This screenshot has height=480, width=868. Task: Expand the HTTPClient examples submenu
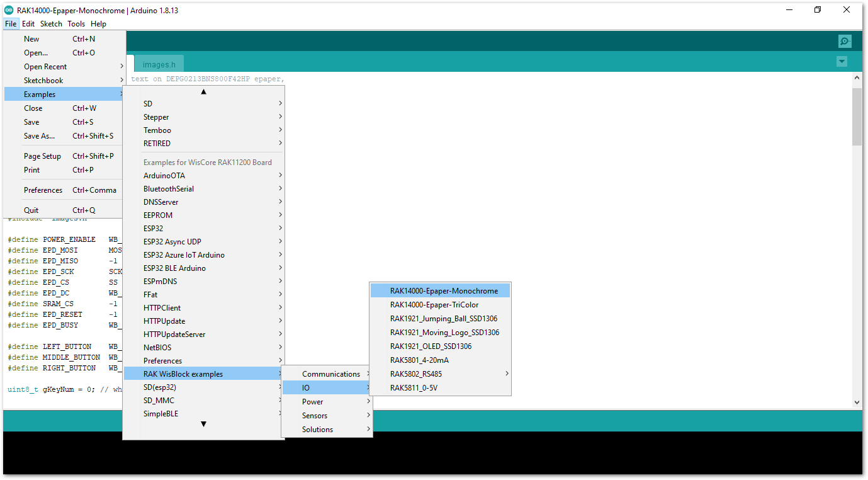tap(203, 308)
